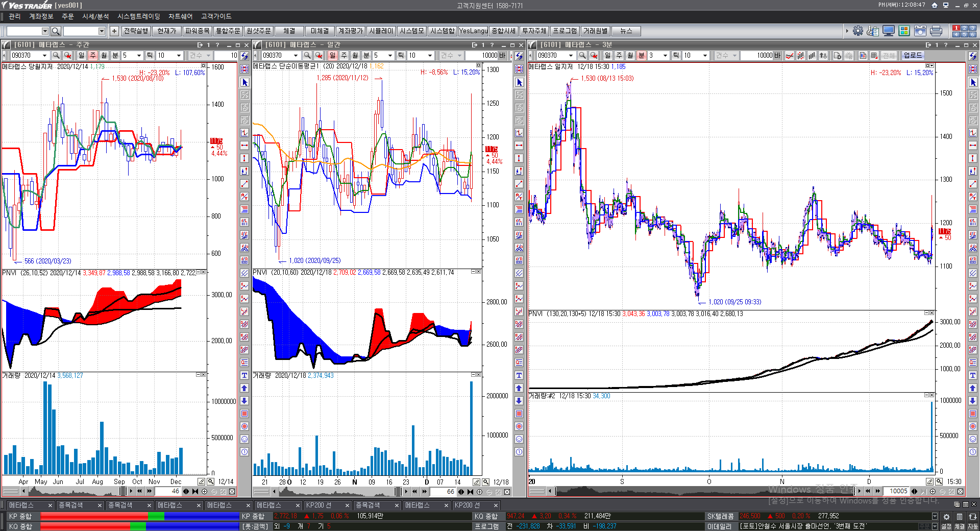Screen dimensions: 980x531
Task: Open stock code 090370 dropdown in weekly chart
Action: click(44, 56)
